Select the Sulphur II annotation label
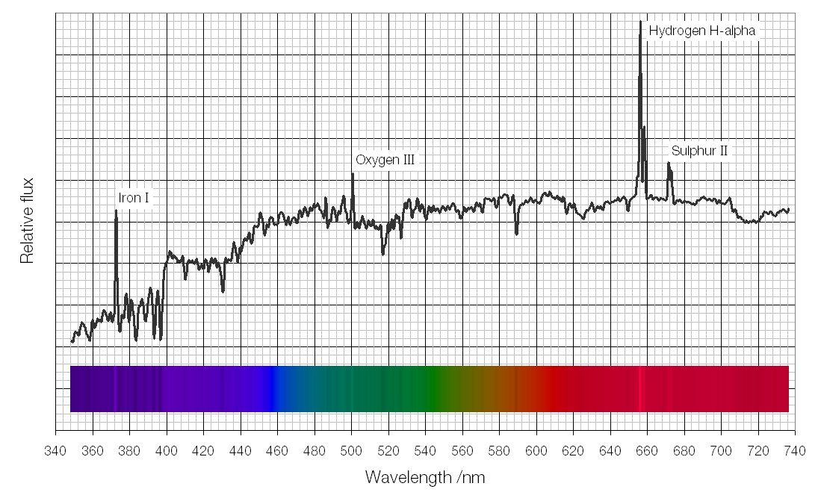The height and width of the screenshot is (504, 821). [x=699, y=151]
